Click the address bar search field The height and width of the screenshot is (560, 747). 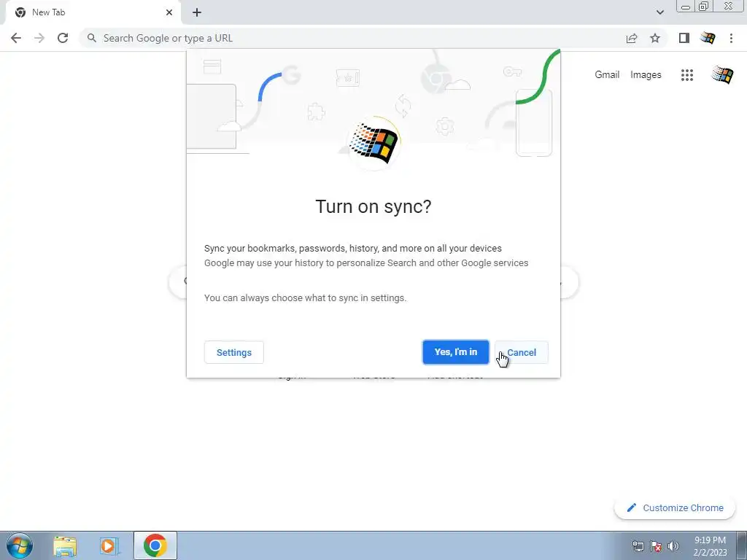[x=352, y=38]
